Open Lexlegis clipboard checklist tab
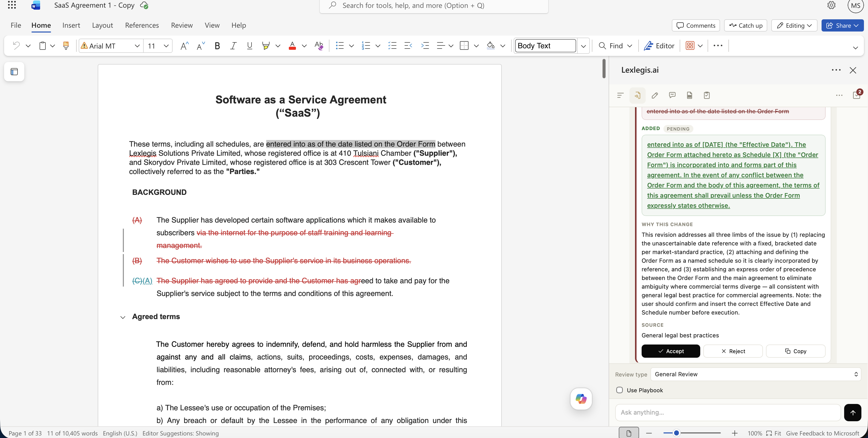The width and height of the screenshot is (868, 438). pos(707,96)
